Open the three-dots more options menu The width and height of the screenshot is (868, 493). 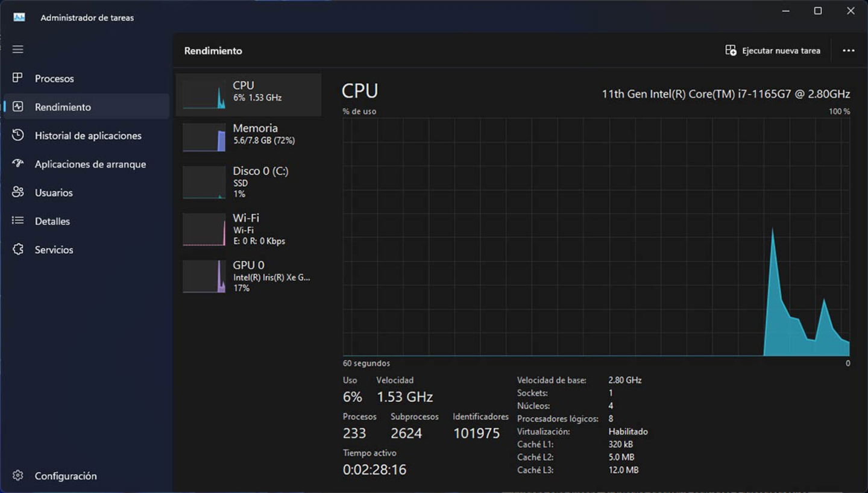pos(849,51)
